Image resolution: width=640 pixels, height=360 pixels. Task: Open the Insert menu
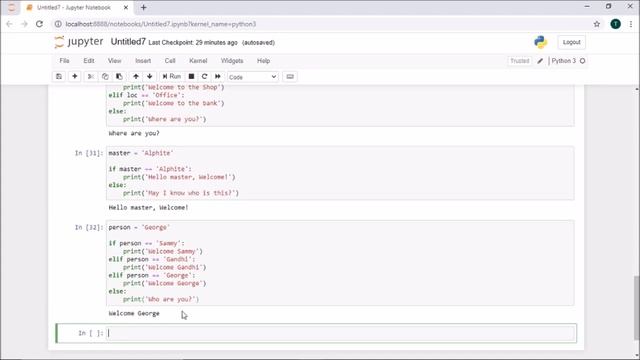[143, 60]
